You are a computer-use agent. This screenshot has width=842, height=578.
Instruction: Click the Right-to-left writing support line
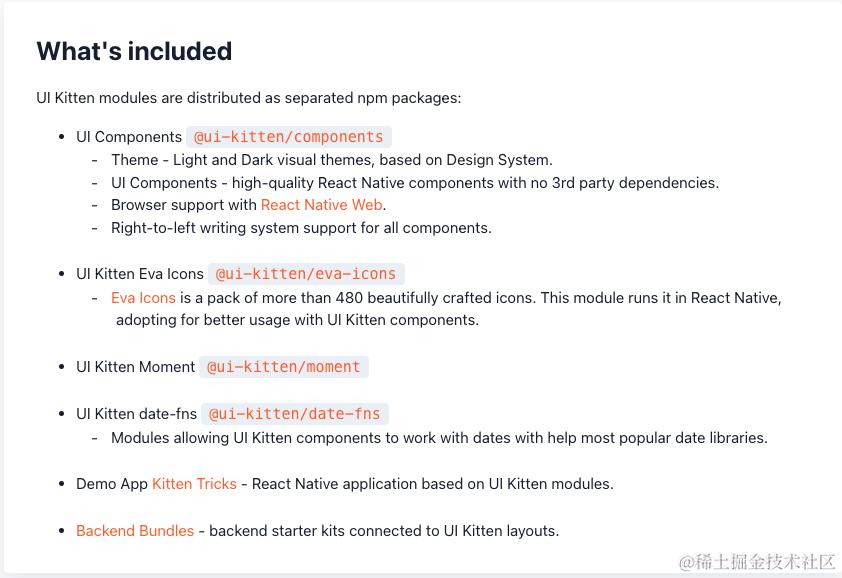(x=301, y=228)
